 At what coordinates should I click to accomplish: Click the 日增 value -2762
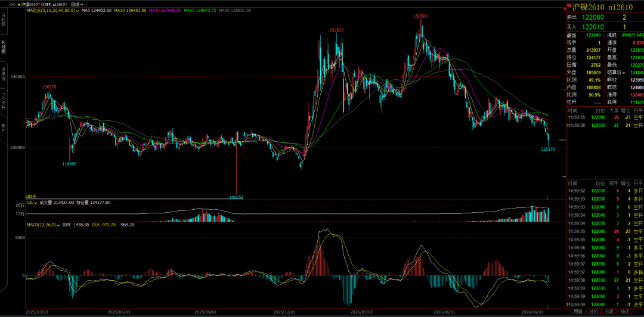point(595,65)
